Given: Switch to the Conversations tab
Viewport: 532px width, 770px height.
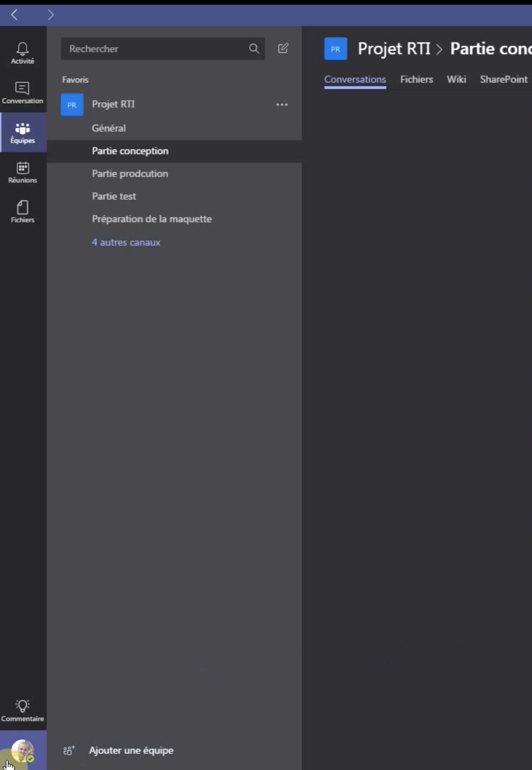Looking at the screenshot, I should pyautogui.click(x=355, y=79).
